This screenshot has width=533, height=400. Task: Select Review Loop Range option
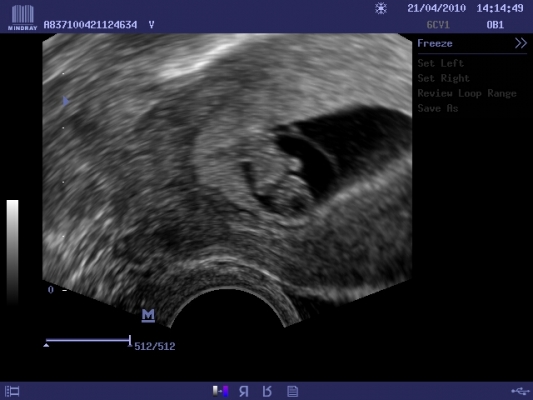pos(467,93)
